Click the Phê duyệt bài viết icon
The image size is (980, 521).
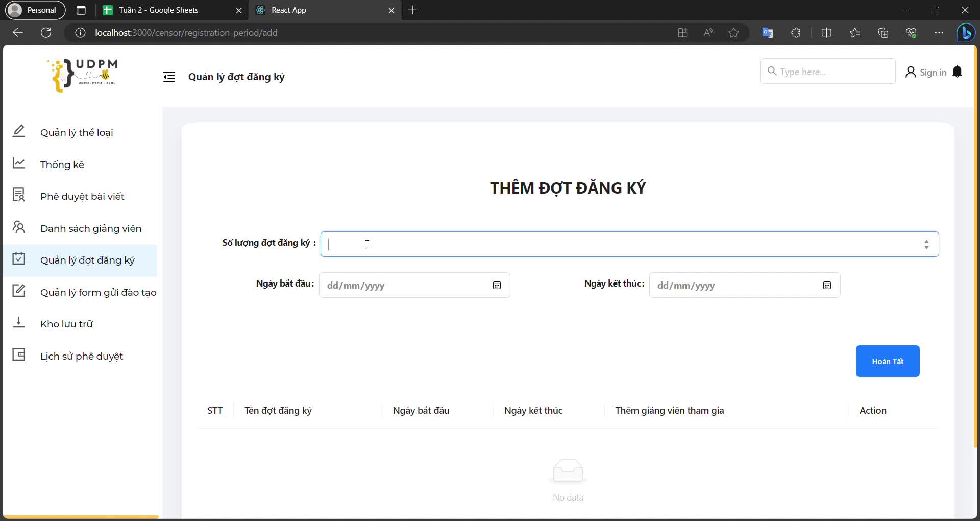click(x=19, y=195)
